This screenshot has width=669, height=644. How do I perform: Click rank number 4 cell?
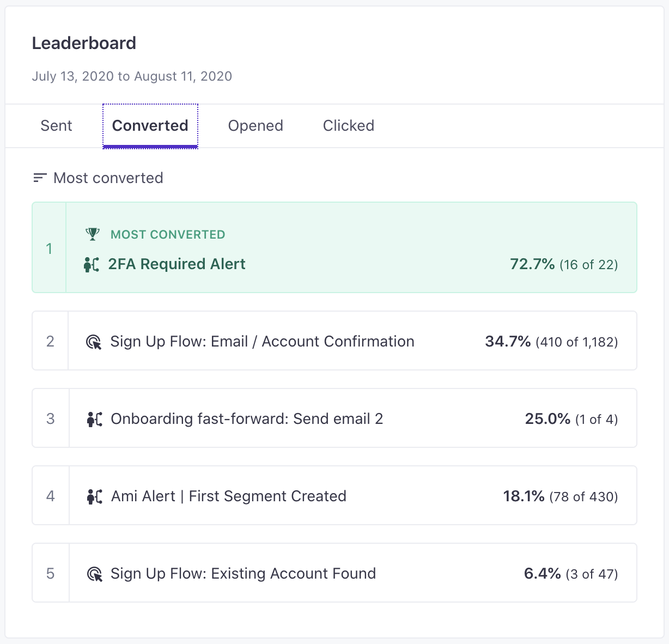click(50, 496)
